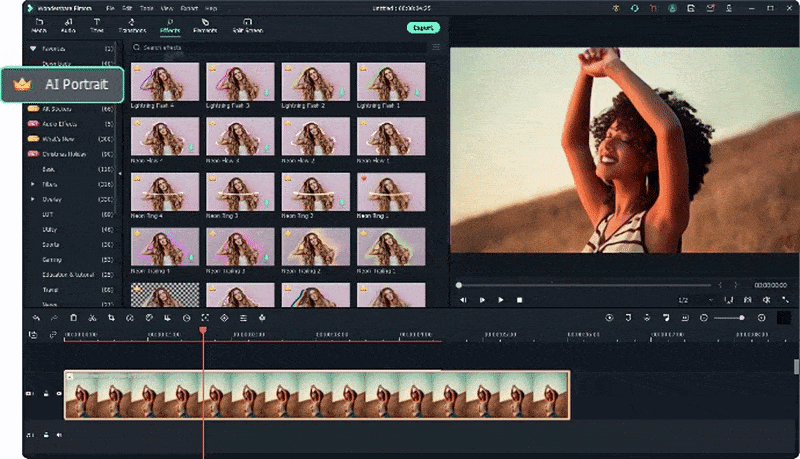Open the View menu
800x459 pixels.
click(167, 9)
